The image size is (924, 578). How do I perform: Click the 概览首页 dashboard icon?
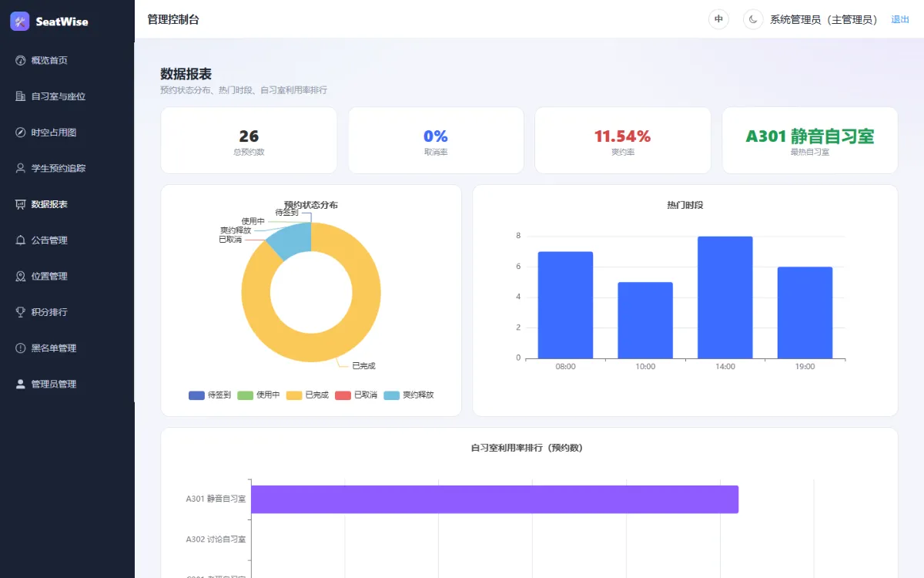tap(21, 60)
